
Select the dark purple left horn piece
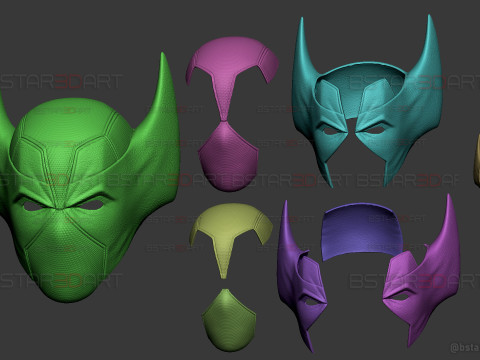tap(302, 277)
